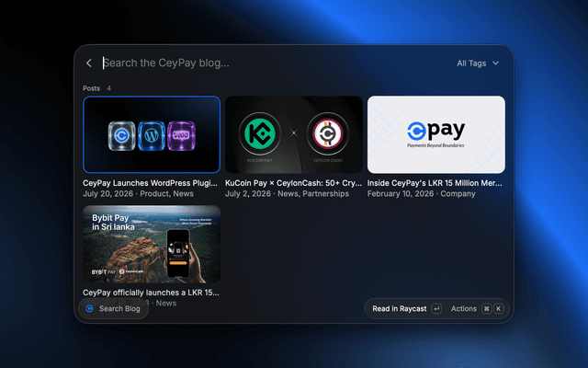Open the All Tags dropdown

[x=478, y=63]
